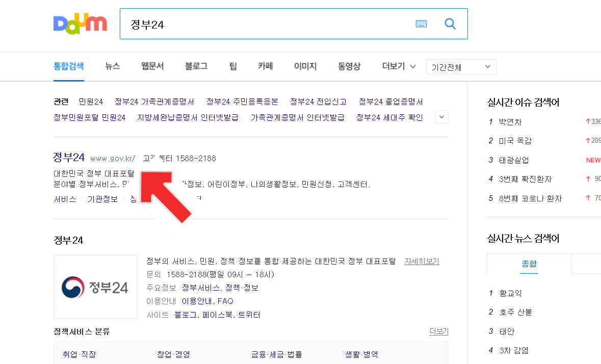Click the Daum logo
601x364 pixels.
tap(80, 24)
